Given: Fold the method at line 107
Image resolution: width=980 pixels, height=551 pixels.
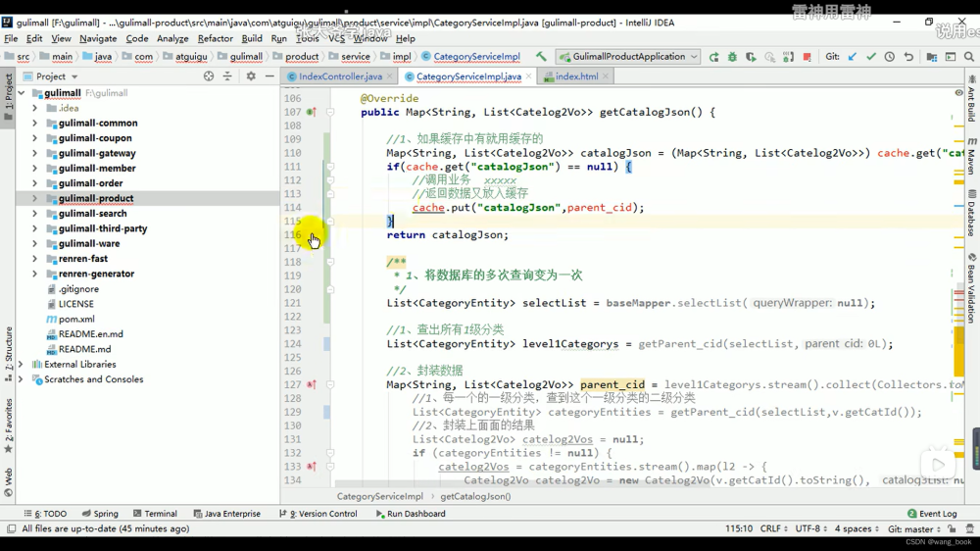Looking at the screenshot, I should coord(330,112).
